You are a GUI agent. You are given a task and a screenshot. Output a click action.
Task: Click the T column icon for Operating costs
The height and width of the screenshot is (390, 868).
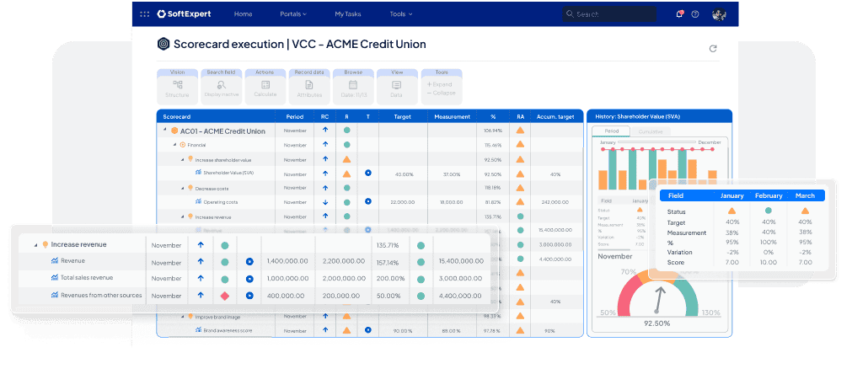[368, 201]
